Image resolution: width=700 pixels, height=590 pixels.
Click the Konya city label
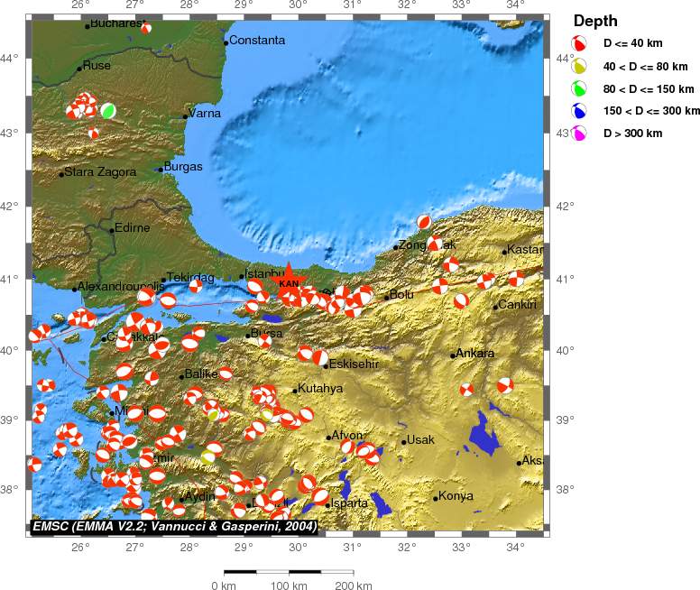[456, 496]
